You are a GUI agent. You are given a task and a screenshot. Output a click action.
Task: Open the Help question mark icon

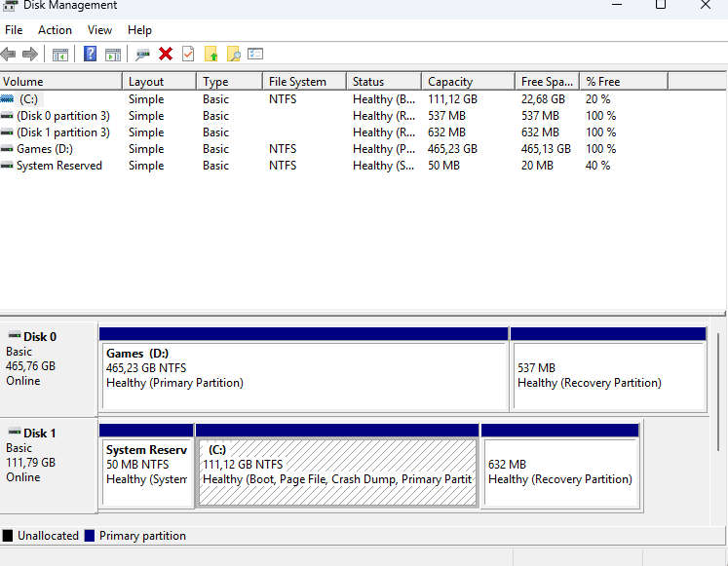(90, 54)
